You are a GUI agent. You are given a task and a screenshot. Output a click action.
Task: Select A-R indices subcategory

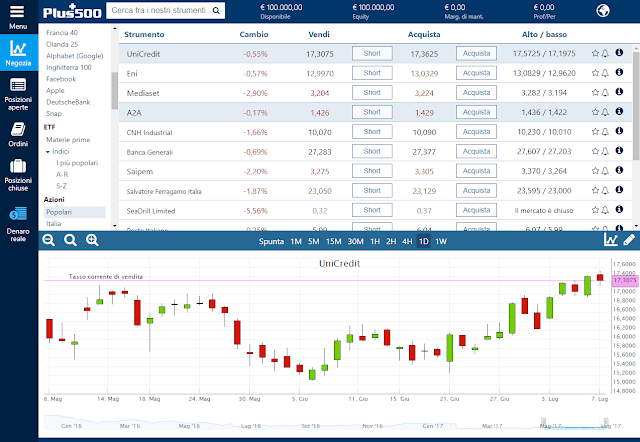62,174
